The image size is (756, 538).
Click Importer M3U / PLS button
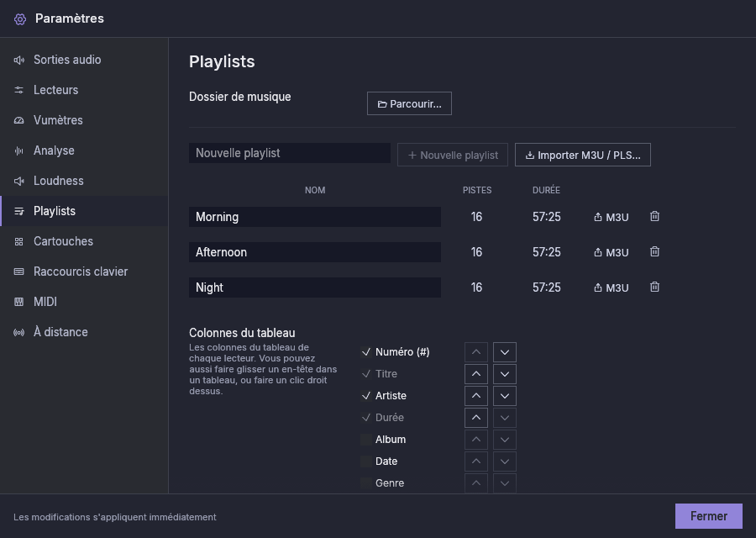click(582, 155)
